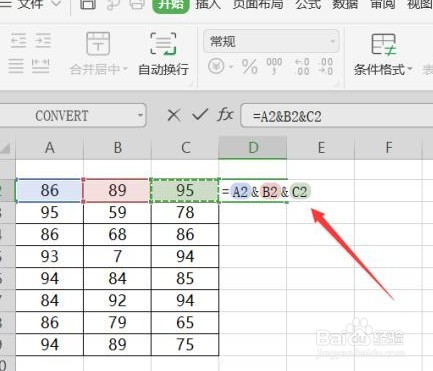Click the decrease decimal places icon

pyautogui.click(x=325, y=66)
